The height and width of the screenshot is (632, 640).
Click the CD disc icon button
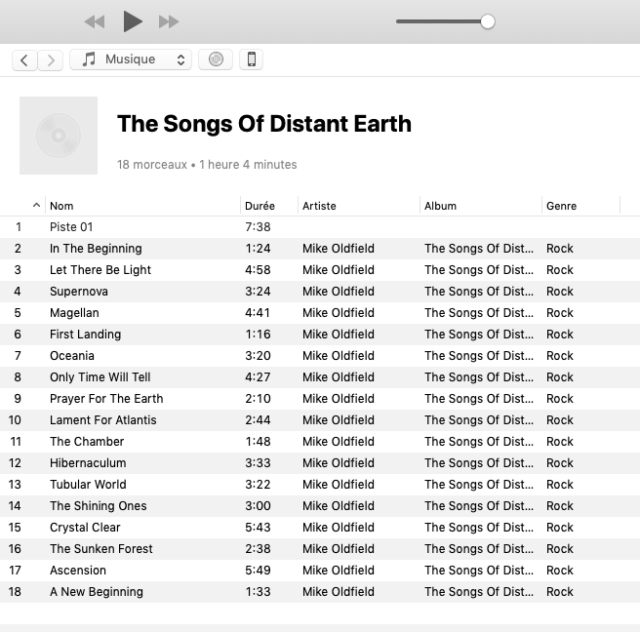point(216,60)
